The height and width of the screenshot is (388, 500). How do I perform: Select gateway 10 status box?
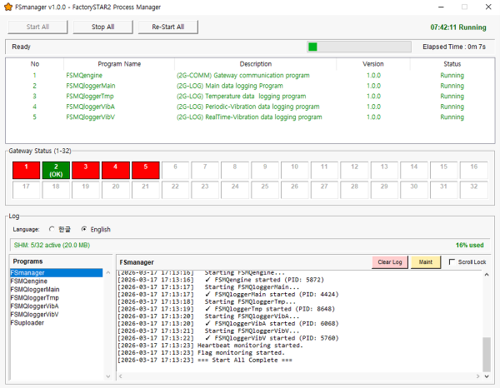click(x=295, y=170)
